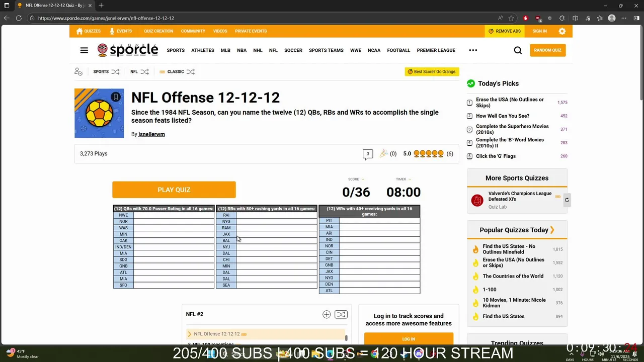Toggle browser split screen view
644x362 pixels.
point(576,18)
